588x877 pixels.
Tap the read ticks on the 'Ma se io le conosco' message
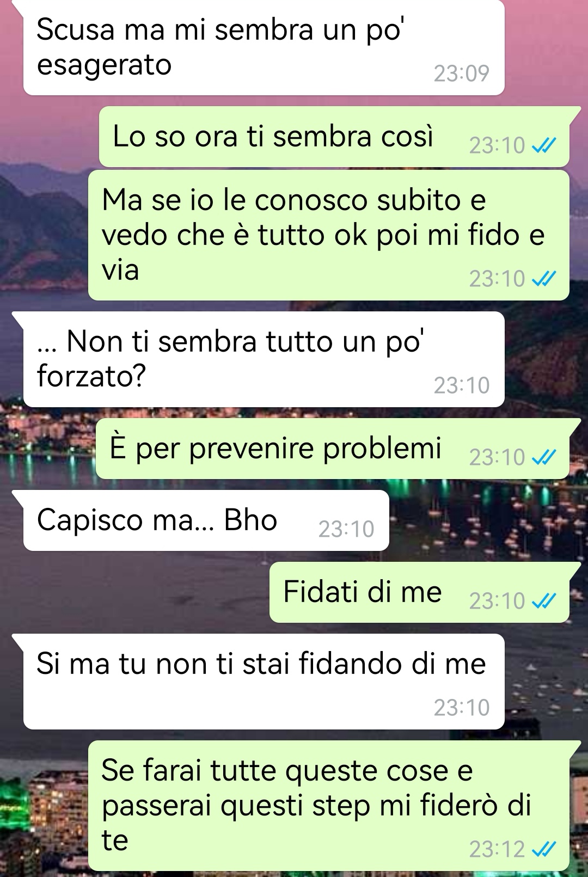(x=543, y=279)
